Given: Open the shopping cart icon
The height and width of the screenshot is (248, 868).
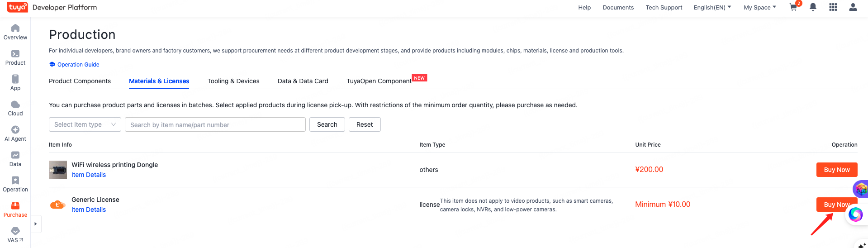Looking at the screenshot, I should 793,7.
